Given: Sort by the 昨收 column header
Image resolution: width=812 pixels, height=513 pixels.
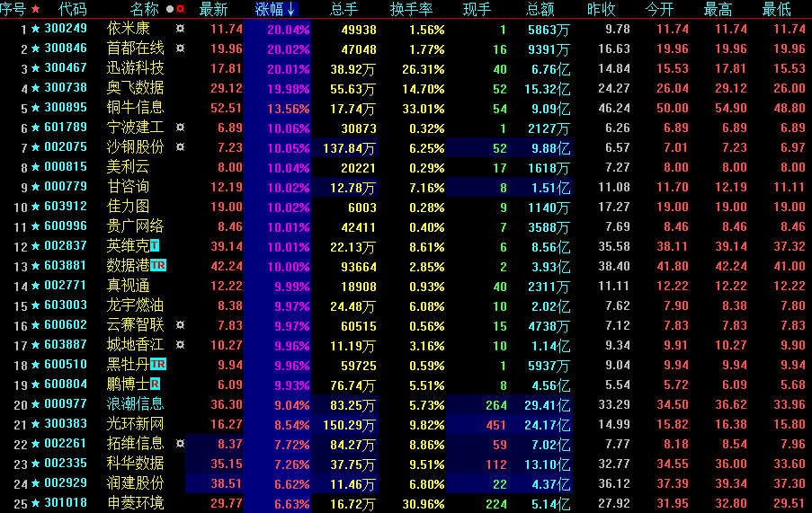Looking at the screenshot, I should click(x=602, y=9).
